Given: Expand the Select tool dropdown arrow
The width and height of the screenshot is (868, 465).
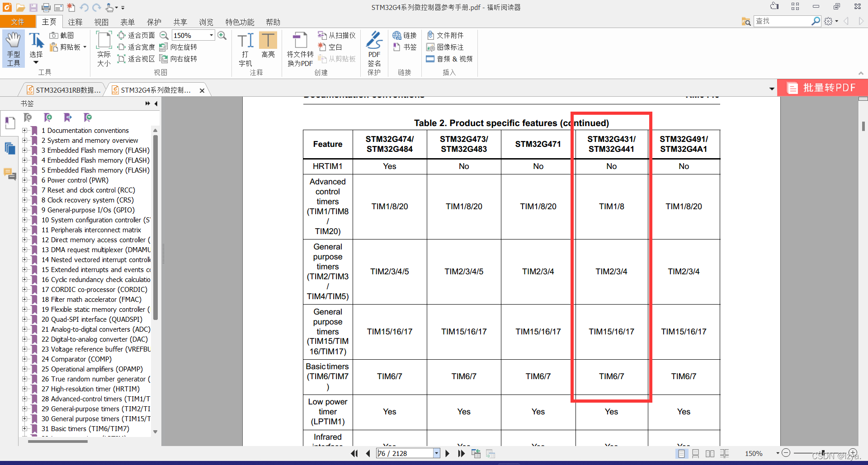Looking at the screenshot, I should 36,62.
